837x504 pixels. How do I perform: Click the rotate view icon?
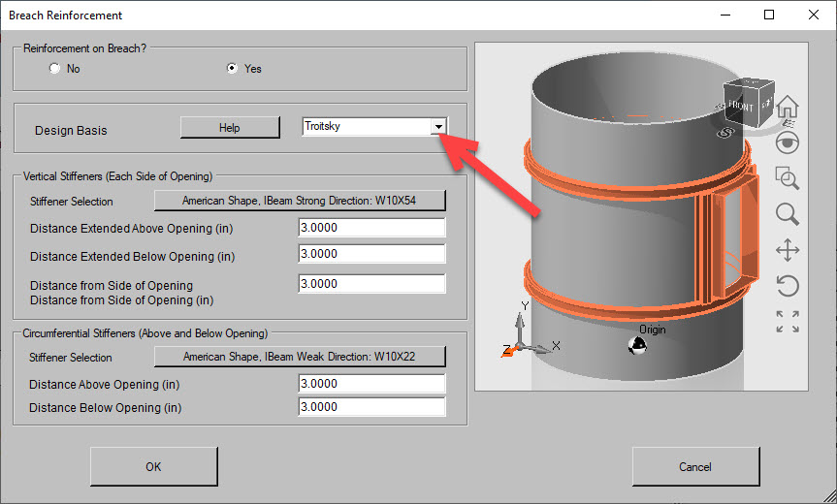click(x=788, y=286)
